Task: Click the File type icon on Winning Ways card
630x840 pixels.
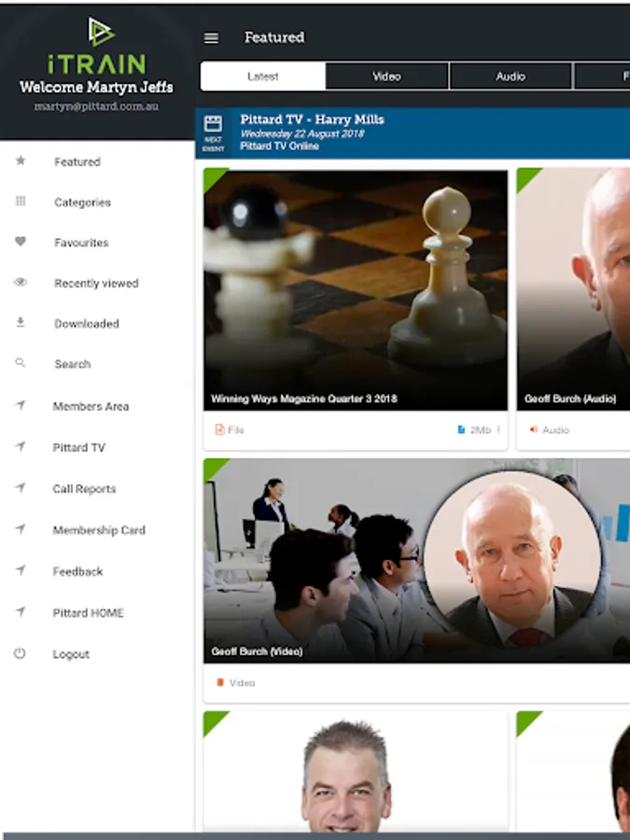Action: click(219, 429)
